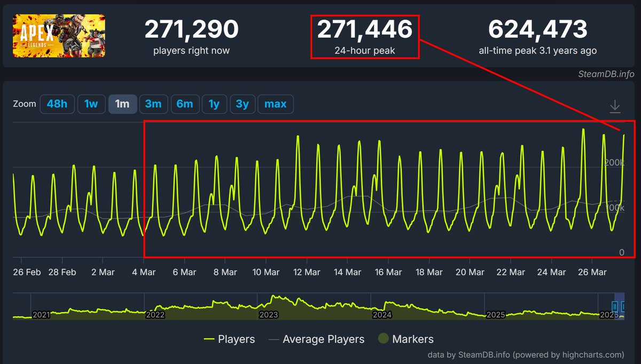Click the 2021 label in navigator timeline
The width and height of the screenshot is (641, 364).
point(41,315)
